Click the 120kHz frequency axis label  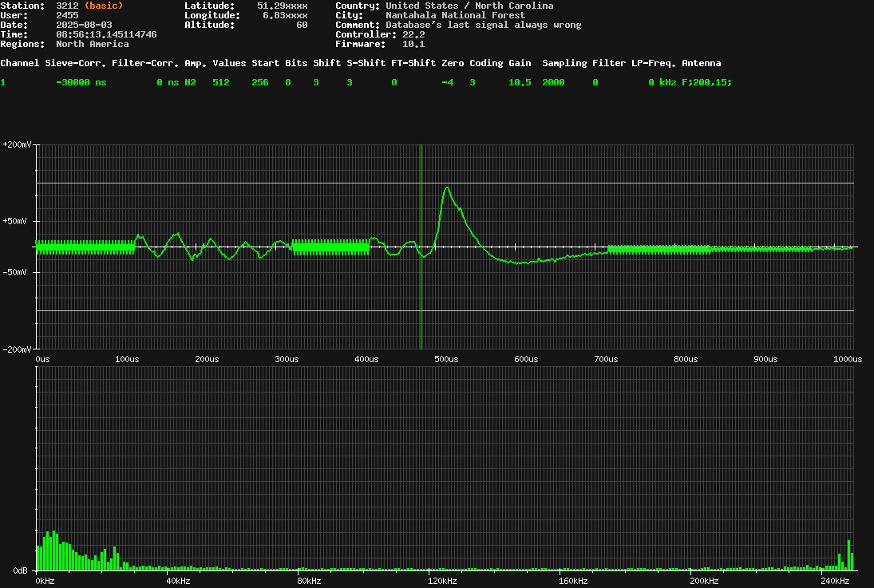click(x=441, y=581)
